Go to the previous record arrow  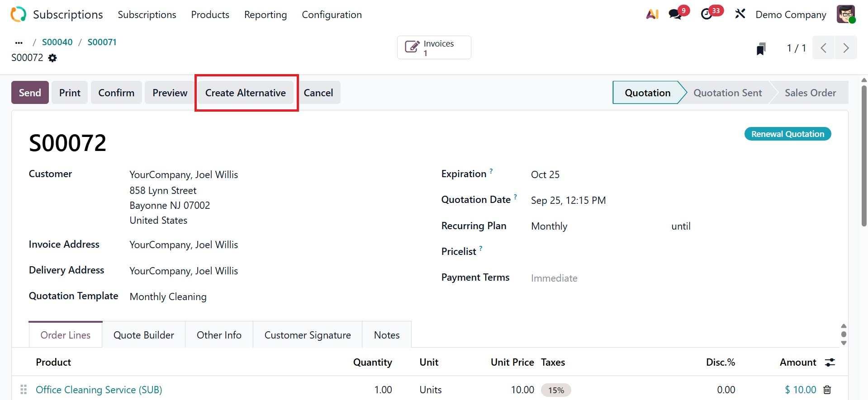click(x=824, y=48)
